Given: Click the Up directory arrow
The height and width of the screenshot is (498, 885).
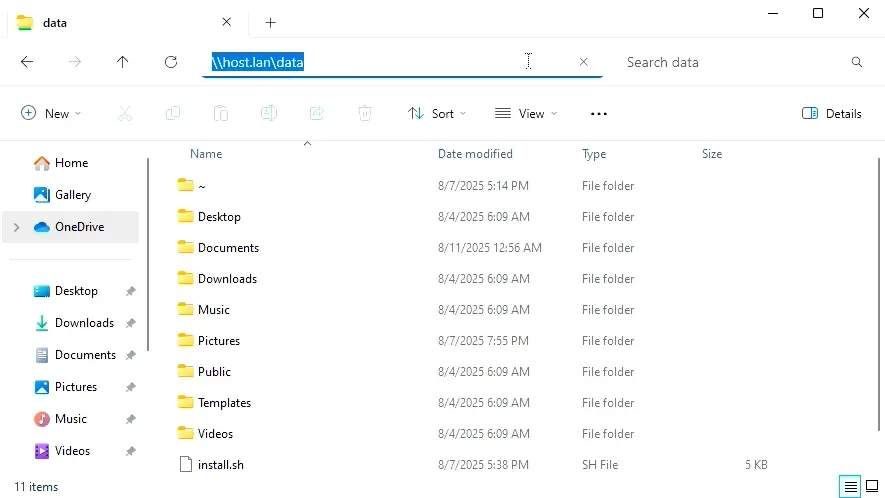Looking at the screenshot, I should (123, 62).
